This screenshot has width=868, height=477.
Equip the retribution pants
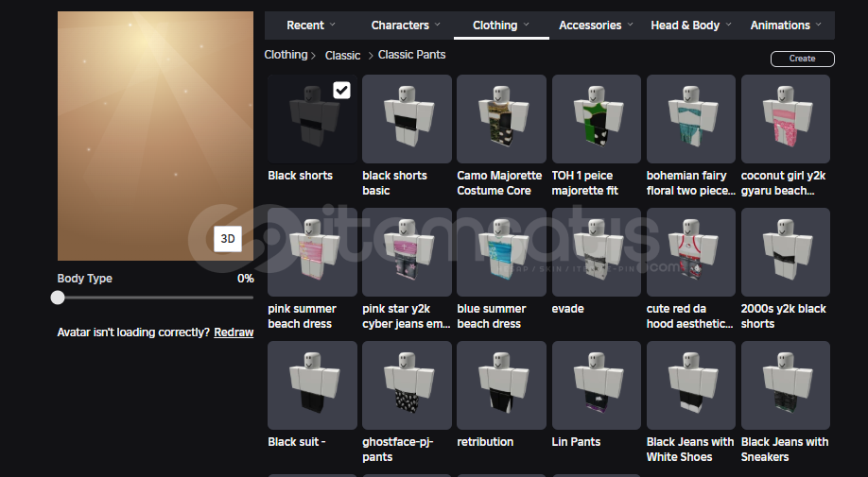(501, 385)
